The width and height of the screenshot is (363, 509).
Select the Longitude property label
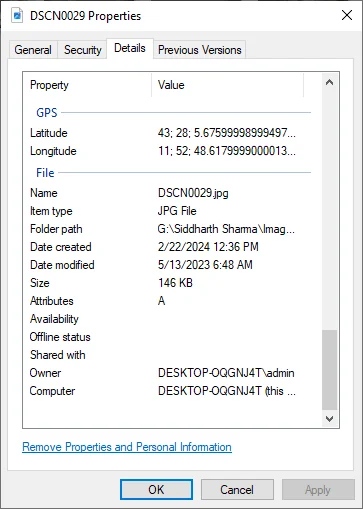point(53,151)
